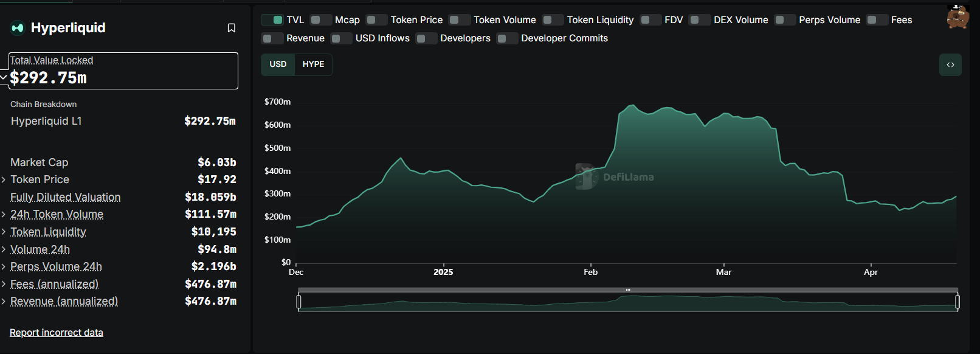Click the Mar axis label
The image size is (980, 354).
723,272
